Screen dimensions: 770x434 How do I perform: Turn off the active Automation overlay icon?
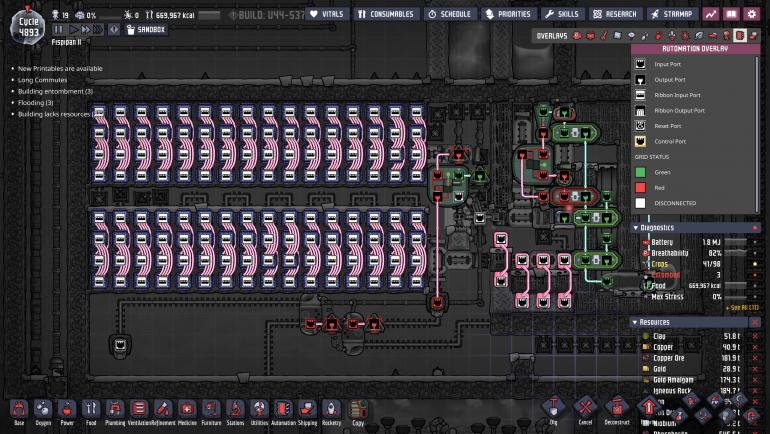coord(740,35)
